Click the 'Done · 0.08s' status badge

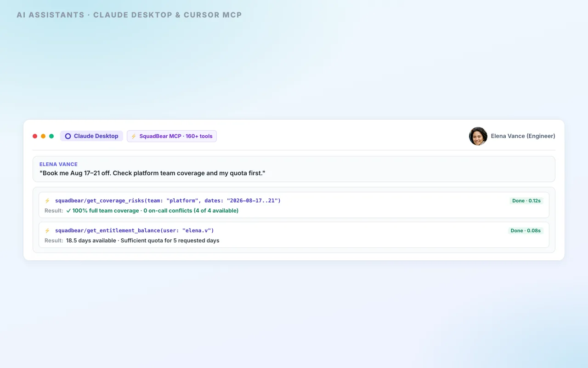[526, 230]
